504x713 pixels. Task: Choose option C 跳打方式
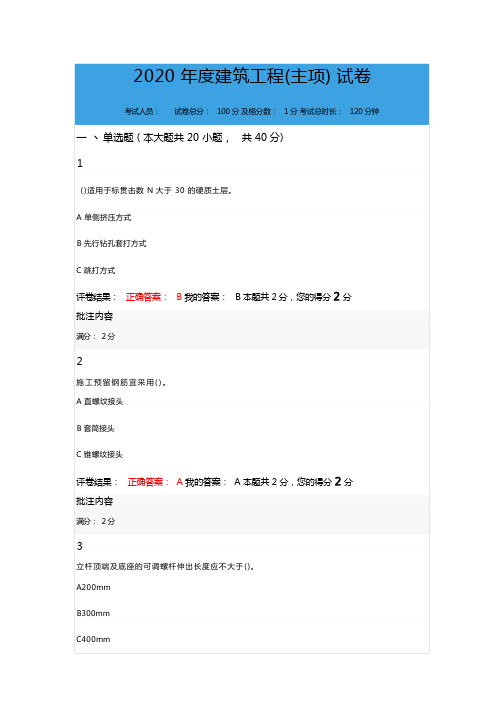click(x=96, y=271)
